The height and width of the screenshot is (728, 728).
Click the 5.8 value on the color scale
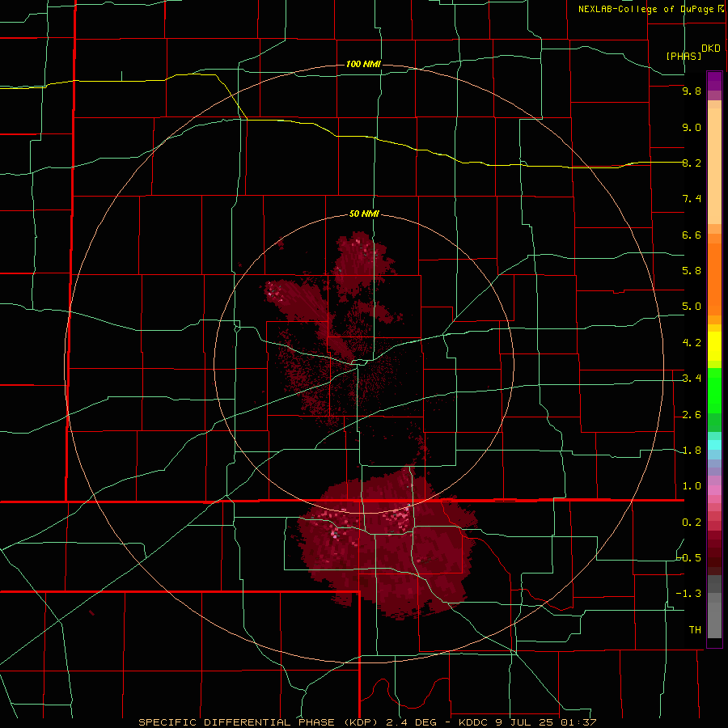point(692,271)
